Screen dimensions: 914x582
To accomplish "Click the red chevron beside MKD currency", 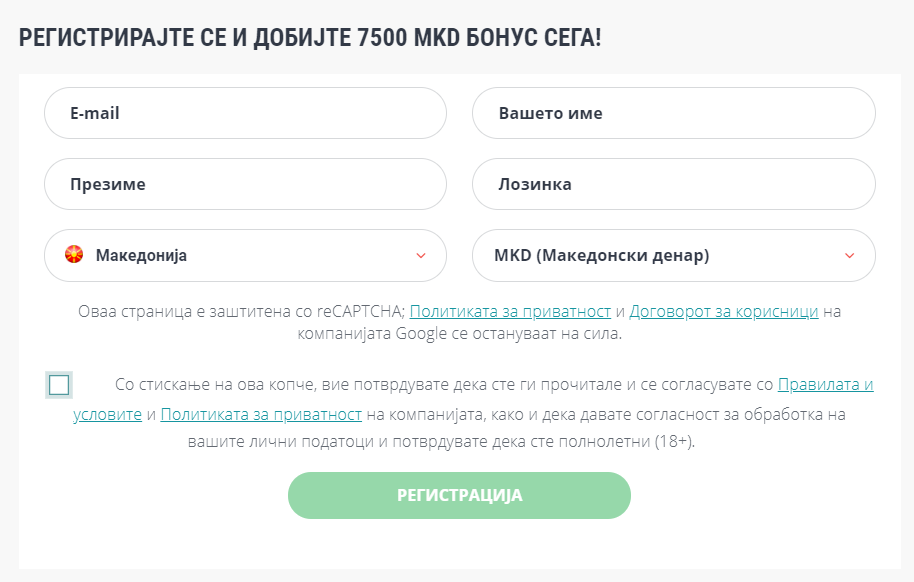I will click(x=850, y=256).
